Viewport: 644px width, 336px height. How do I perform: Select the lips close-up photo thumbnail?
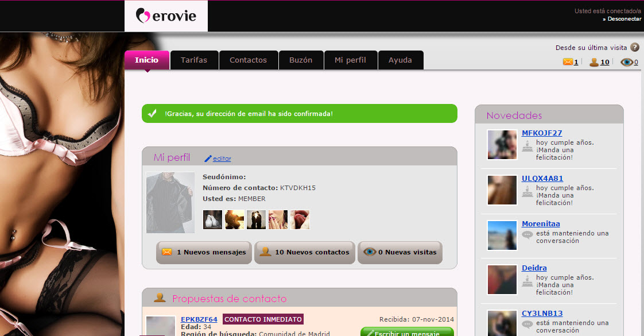pyautogui.click(x=300, y=219)
